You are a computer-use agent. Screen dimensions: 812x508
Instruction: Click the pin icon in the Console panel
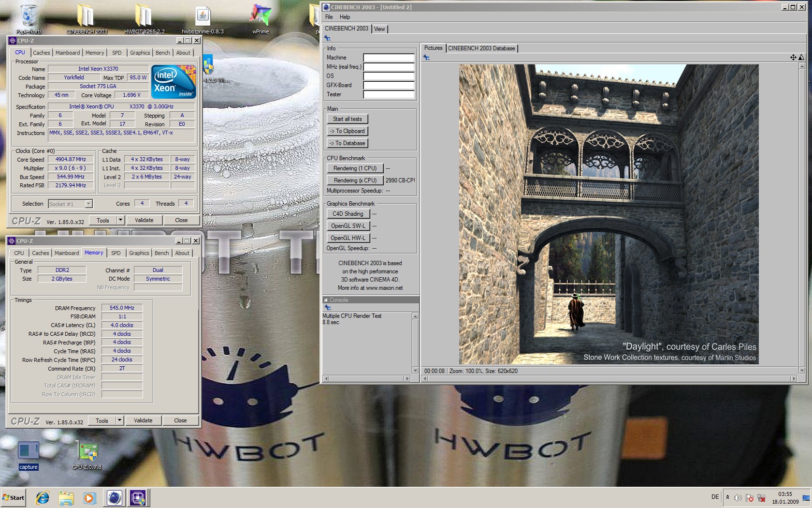pyautogui.click(x=327, y=308)
